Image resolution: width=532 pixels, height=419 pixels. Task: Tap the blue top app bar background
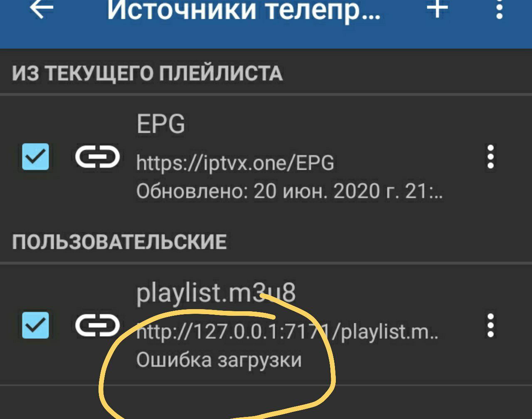coord(266,35)
